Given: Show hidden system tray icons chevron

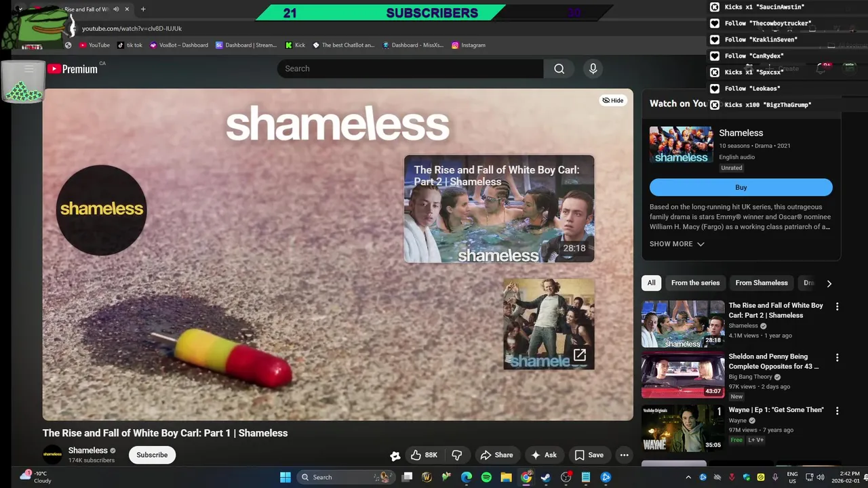Looking at the screenshot, I should [688, 477].
